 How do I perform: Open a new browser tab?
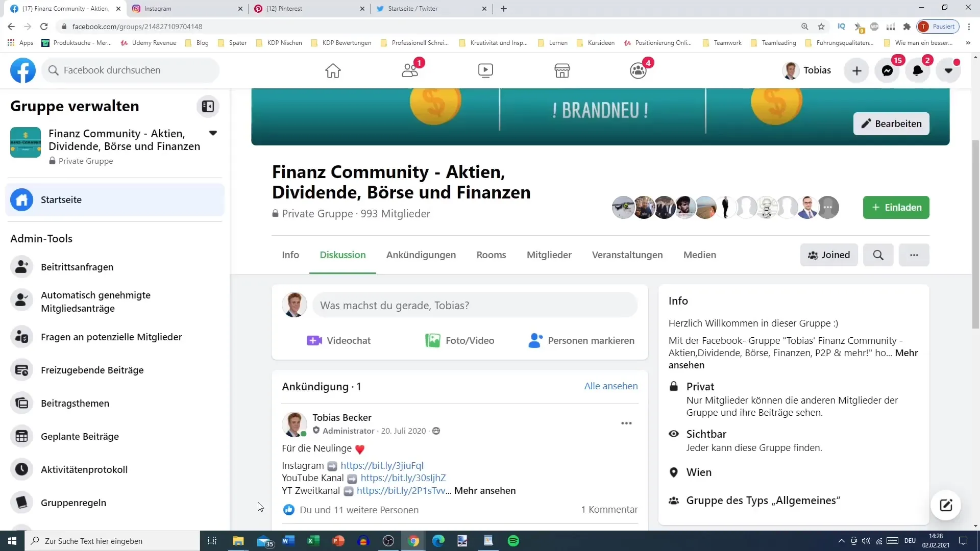tap(504, 9)
